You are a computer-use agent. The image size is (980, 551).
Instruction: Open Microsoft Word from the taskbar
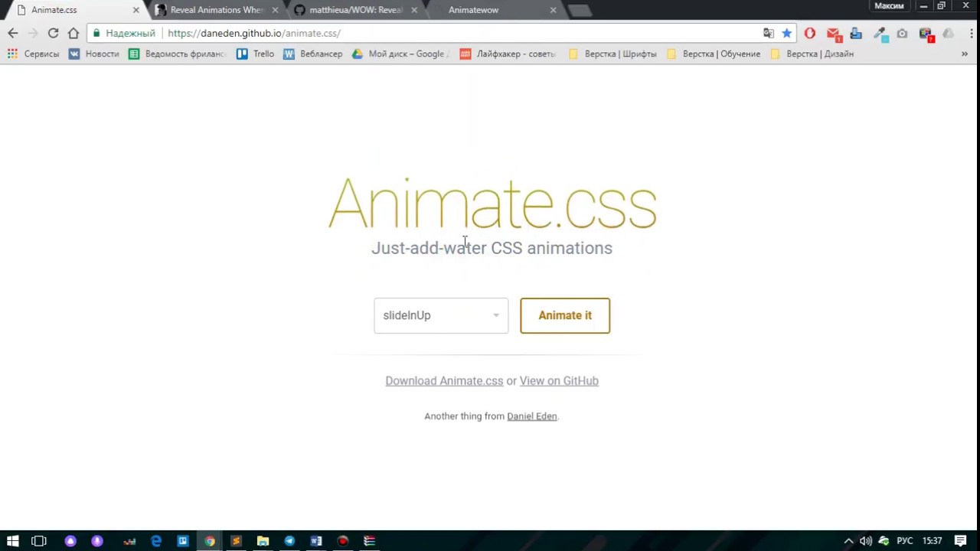pos(316,541)
